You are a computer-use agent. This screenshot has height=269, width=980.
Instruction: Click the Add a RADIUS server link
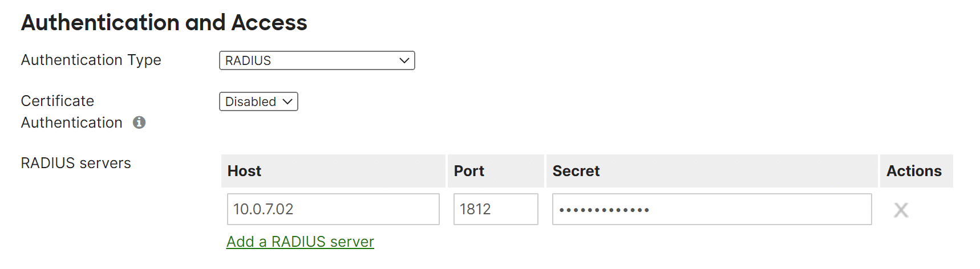click(300, 242)
